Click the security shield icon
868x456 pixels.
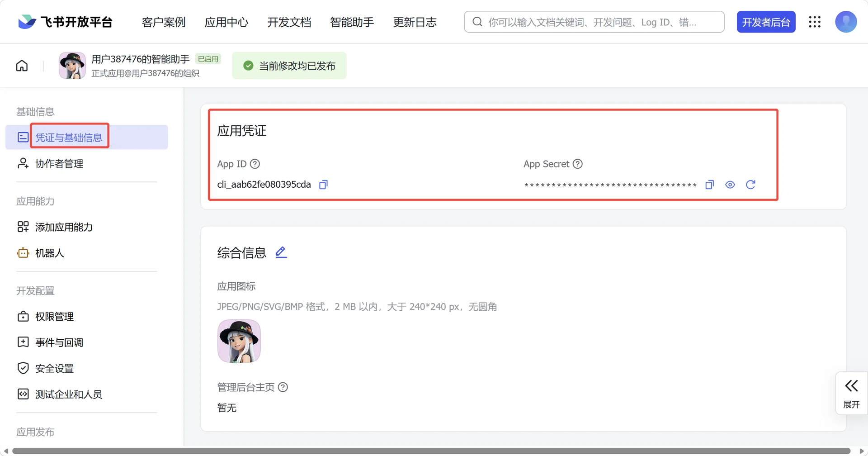click(x=23, y=368)
